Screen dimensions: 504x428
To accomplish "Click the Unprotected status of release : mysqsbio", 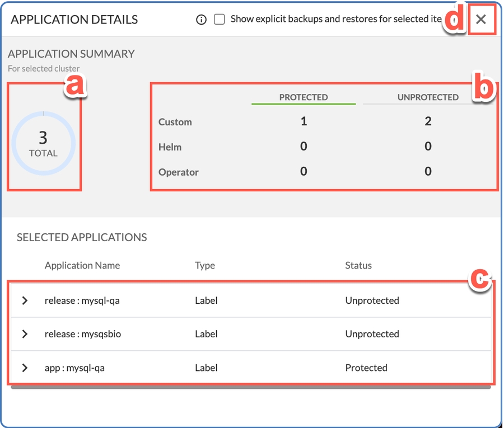I will [x=372, y=334].
